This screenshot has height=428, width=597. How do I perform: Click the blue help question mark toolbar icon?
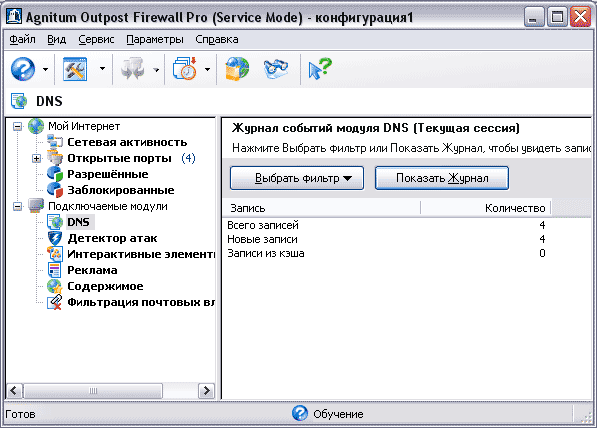[x=23, y=69]
